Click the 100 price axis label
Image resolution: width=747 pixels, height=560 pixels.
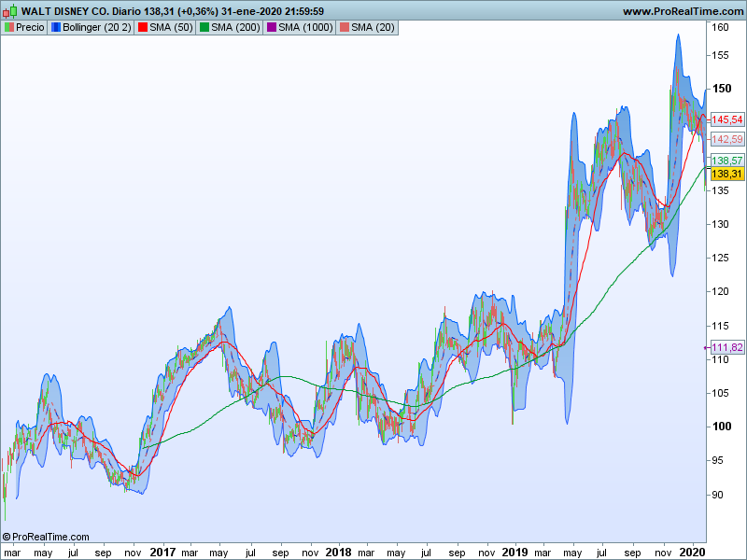[x=721, y=427]
